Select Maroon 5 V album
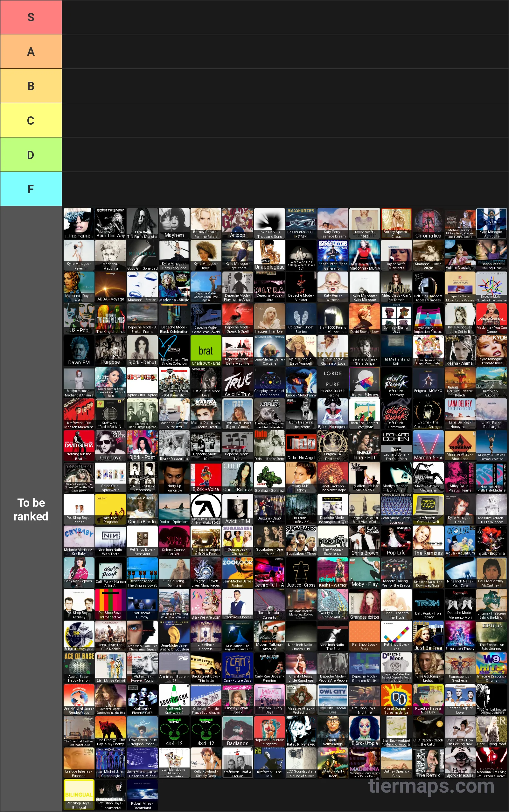Viewport: 509px width, 812px height. point(428,446)
